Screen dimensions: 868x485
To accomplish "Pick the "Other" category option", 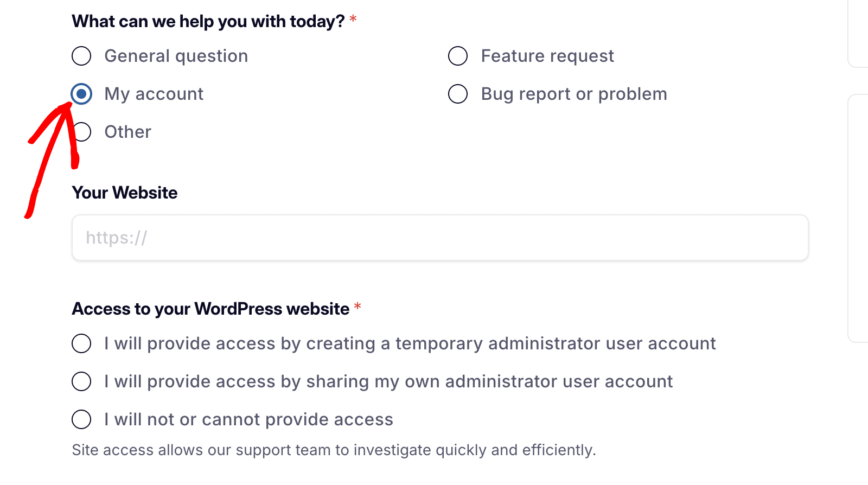I will pos(81,131).
